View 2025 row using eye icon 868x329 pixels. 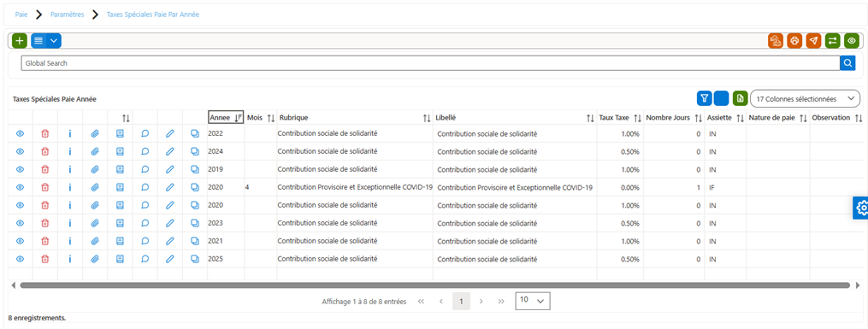tap(21, 258)
